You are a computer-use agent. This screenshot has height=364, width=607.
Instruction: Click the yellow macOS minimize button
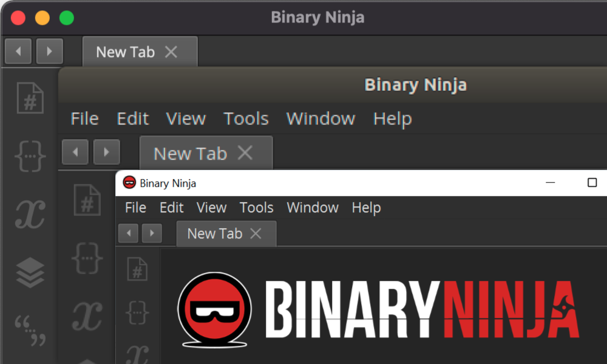tap(42, 18)
